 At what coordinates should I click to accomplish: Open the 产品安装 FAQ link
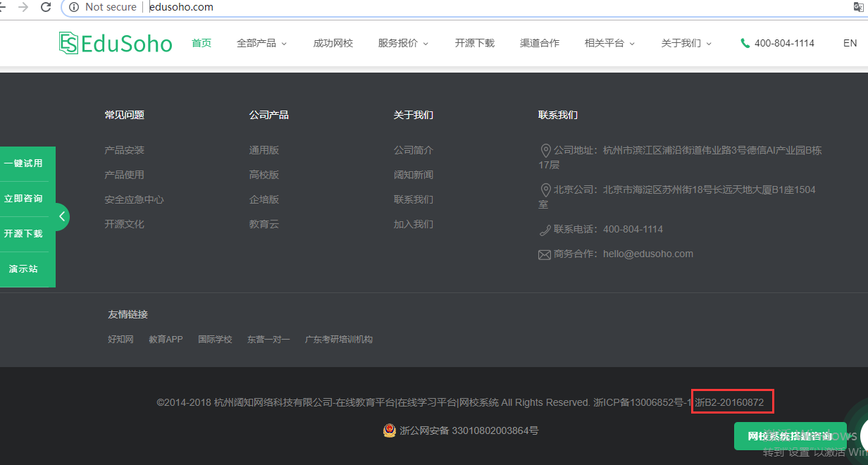(124, 150)
